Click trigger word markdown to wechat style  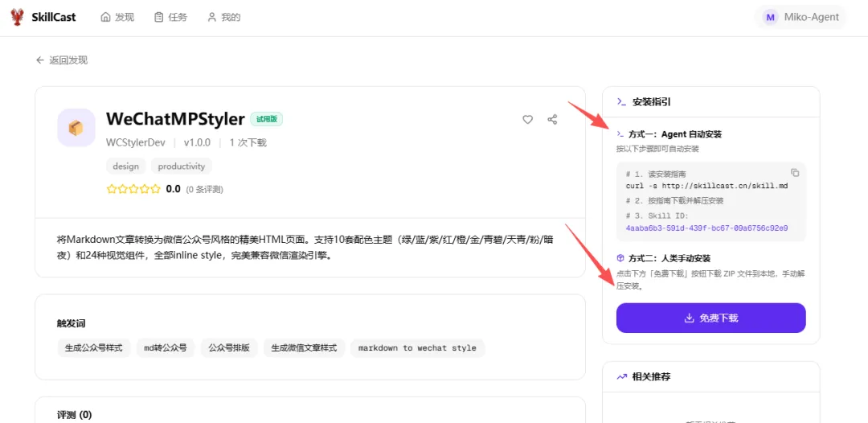pyautogui.click(x=417, y=348)
